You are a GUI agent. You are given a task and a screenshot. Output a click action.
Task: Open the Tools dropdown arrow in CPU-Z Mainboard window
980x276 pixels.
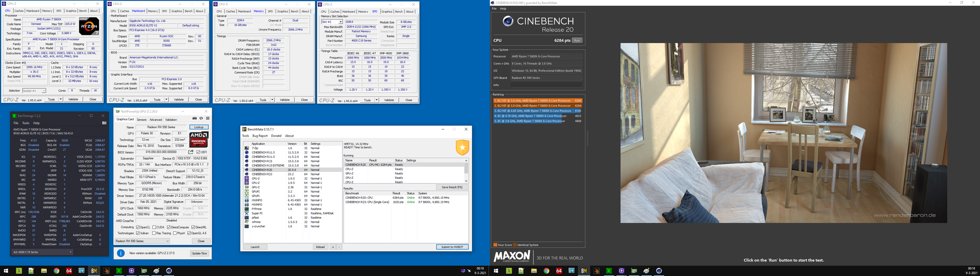tap(167, 100)
